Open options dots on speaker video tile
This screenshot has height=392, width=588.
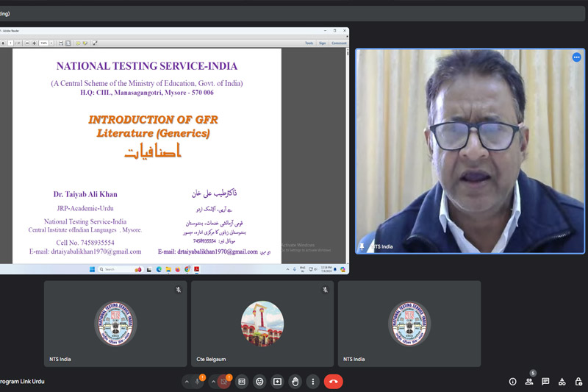point(576,57)
